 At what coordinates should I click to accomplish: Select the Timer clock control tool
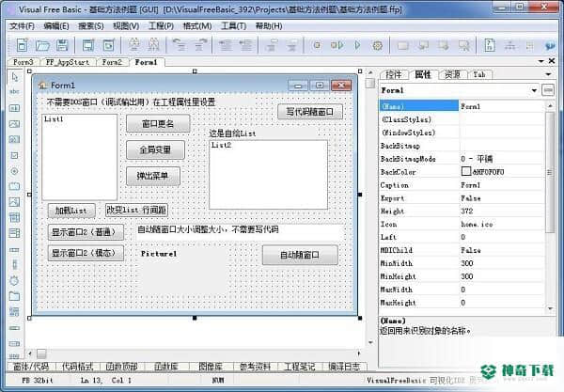14,280
